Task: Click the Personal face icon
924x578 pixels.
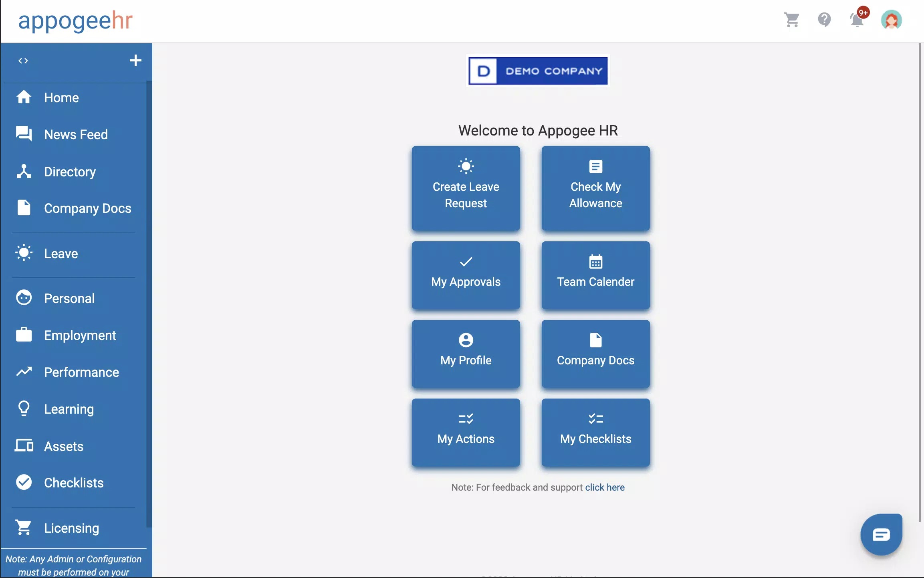Action: [x=24, y=298]
